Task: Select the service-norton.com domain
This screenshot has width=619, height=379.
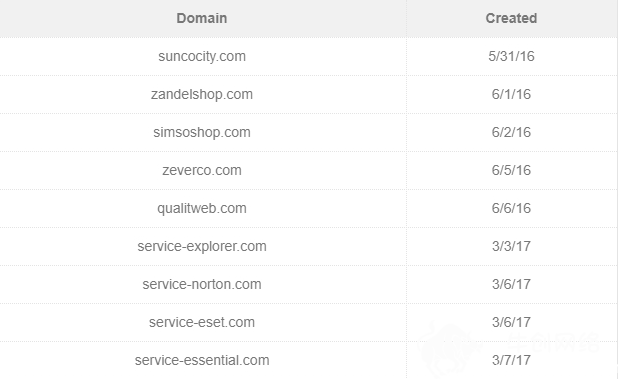Action: point(202,284)
